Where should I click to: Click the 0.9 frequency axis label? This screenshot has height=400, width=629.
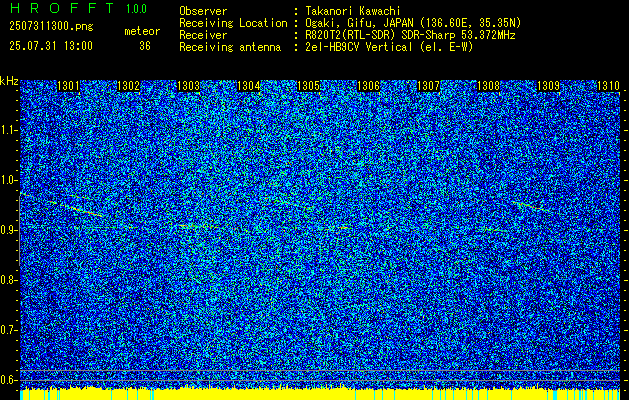point(9,230)
